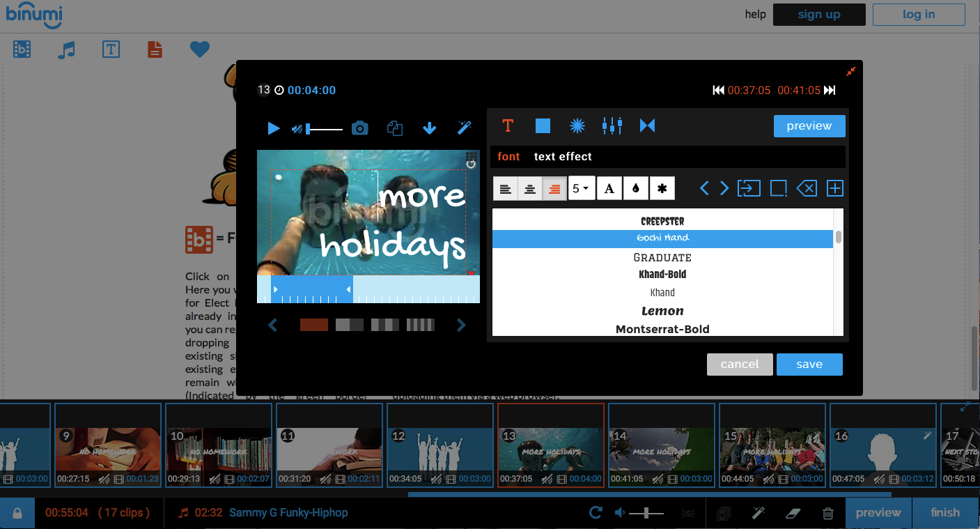The width and height of the screenshot is (980, 529).
Task: Open the font size dropdown showing 5
Action: (582, 189)
